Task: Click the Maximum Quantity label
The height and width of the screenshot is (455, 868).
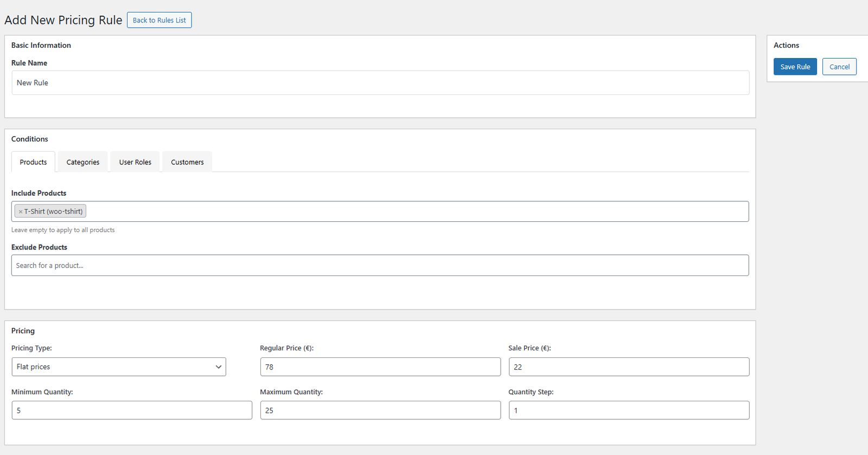Action: (x=291, y=392)
